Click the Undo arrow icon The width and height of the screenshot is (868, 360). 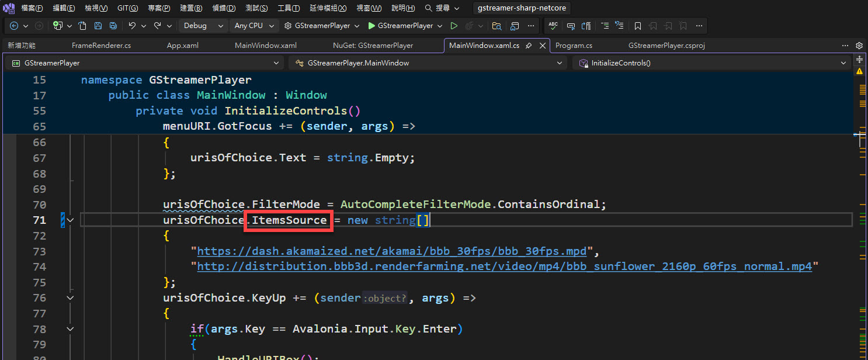coord(132,26)
